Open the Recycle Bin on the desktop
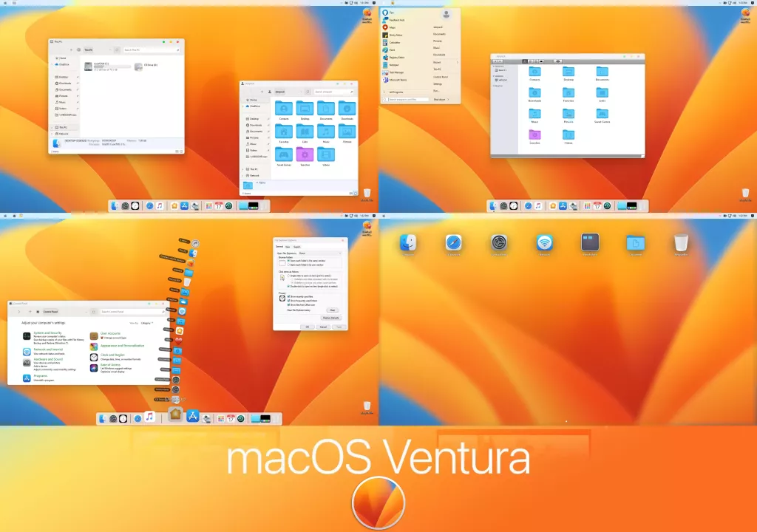This screenshot has height=532, width=757. [682, 244]
